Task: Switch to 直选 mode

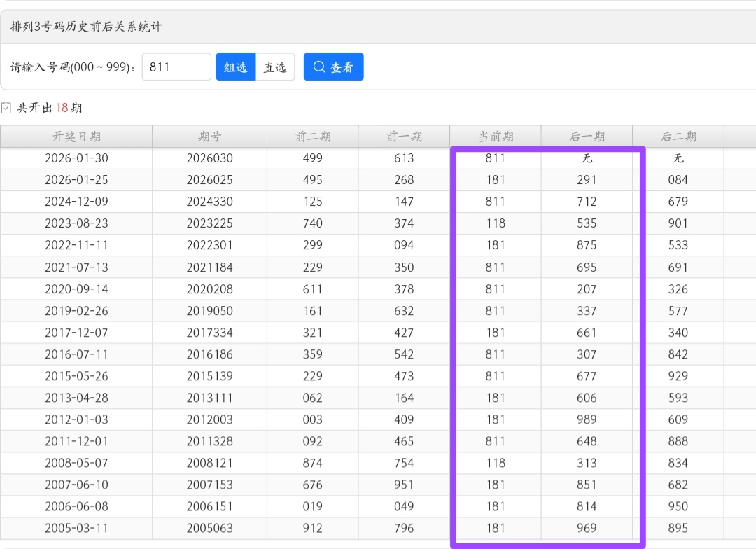Action: (274, 67)
